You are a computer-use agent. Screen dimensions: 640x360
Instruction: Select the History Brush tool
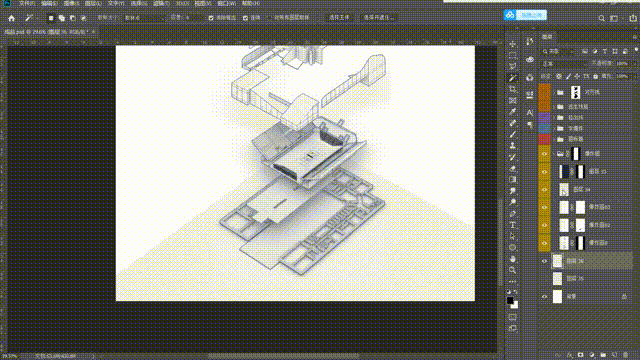[x=513, y=157]
